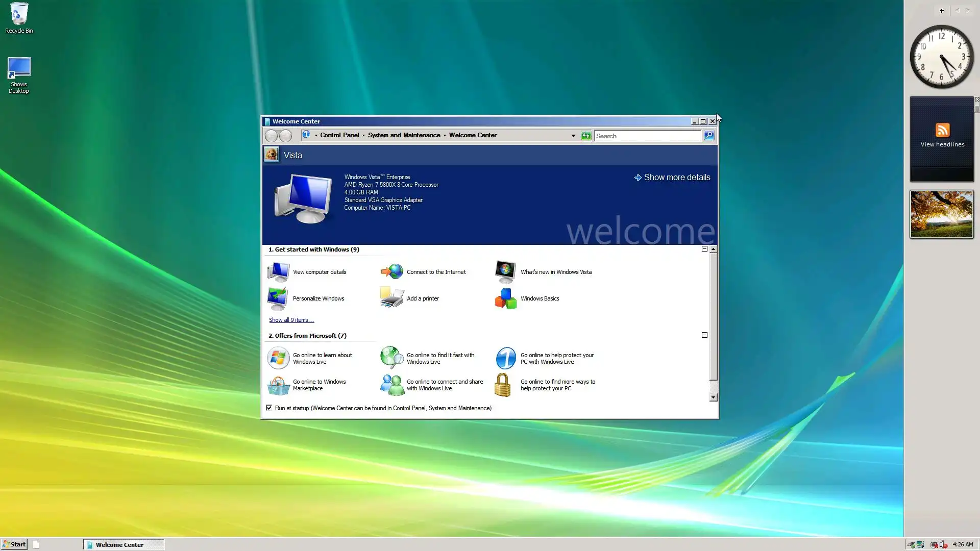Click the padlock protect your PC icon
This screenshot has width=980, height=551.
pos(503,385)
